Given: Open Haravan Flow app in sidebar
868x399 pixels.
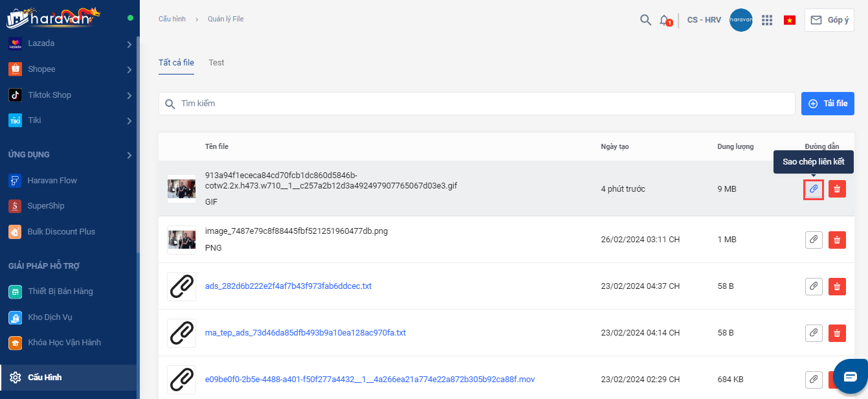Looking at the screenshot, I should click(x=52, y=180).
